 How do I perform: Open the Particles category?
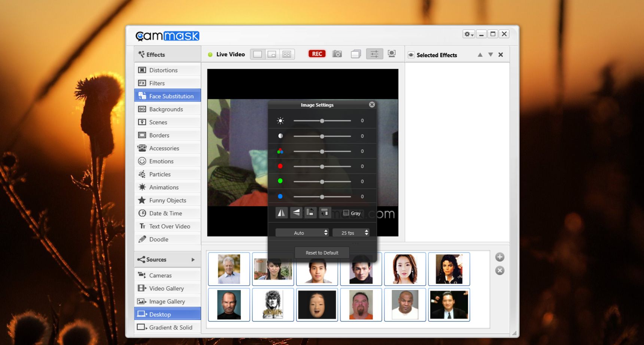(x=167, y=174)
